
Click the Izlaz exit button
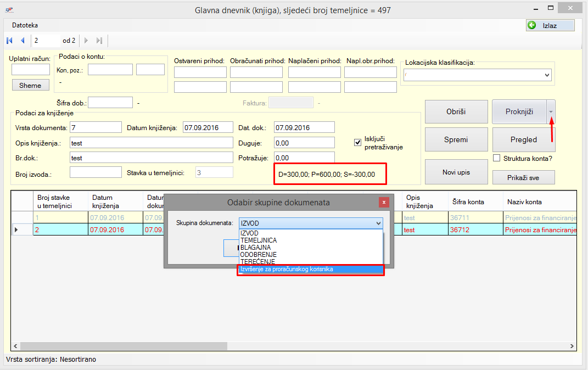click(x=550, y=25)
